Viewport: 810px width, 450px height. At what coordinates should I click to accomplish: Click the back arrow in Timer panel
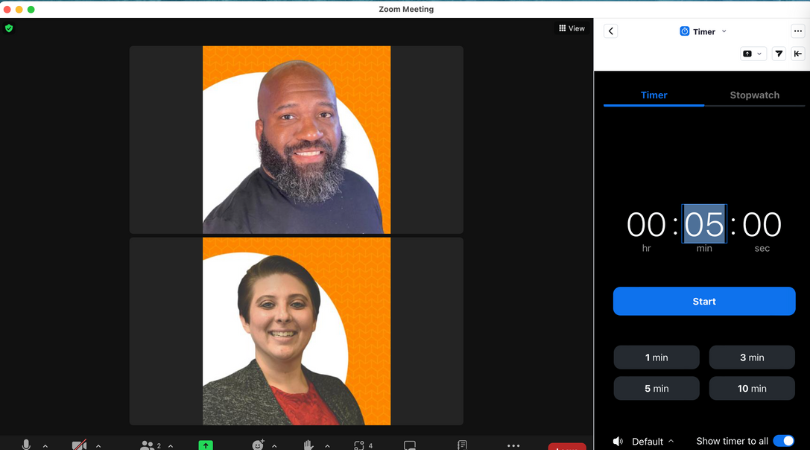click(x=611, y=31)
